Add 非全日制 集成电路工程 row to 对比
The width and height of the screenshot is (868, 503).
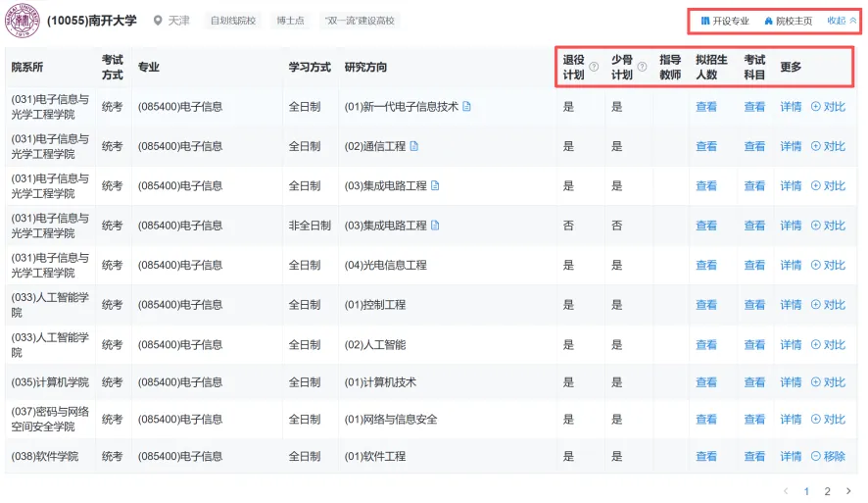click(x=828, y=226)
